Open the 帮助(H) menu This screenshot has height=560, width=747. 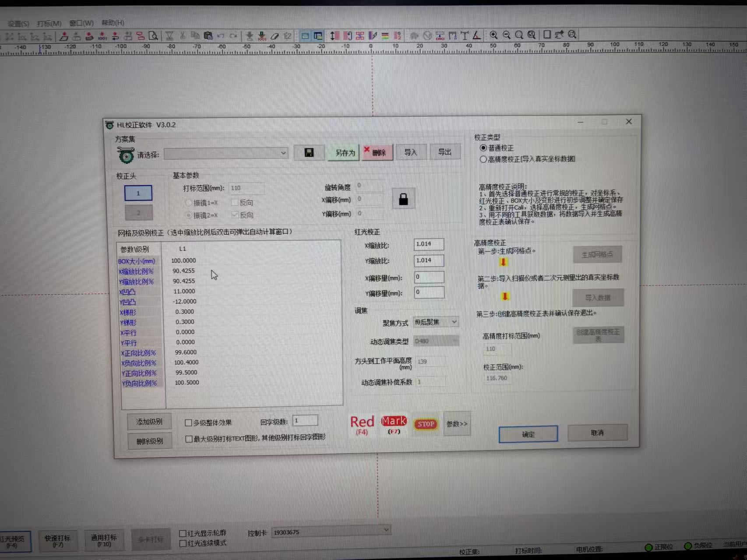[x=113, y=23]
